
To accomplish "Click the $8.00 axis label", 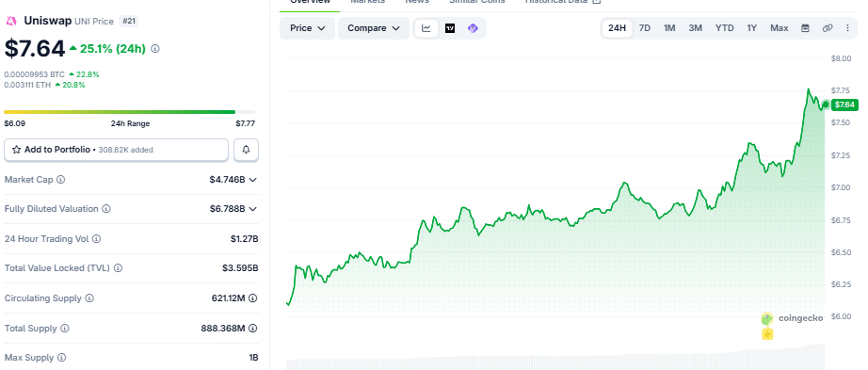I will (x=841, y=58).
